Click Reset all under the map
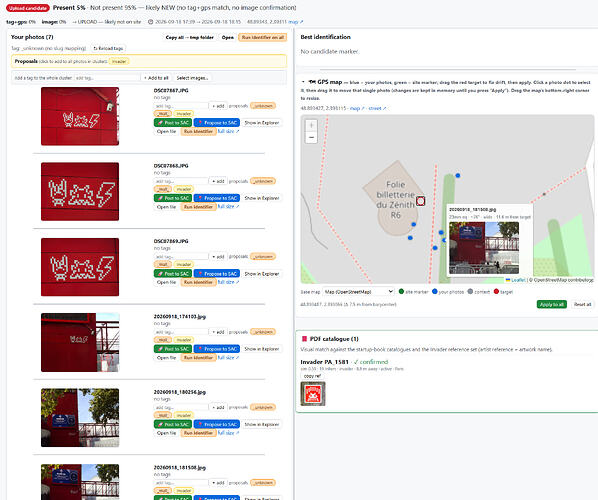 tap(582, 304)
